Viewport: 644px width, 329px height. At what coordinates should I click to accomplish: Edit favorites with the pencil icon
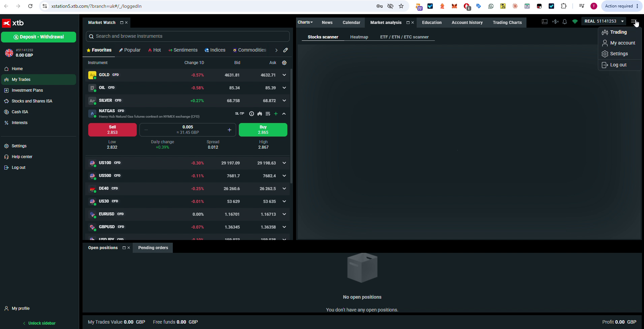point(286,50)
